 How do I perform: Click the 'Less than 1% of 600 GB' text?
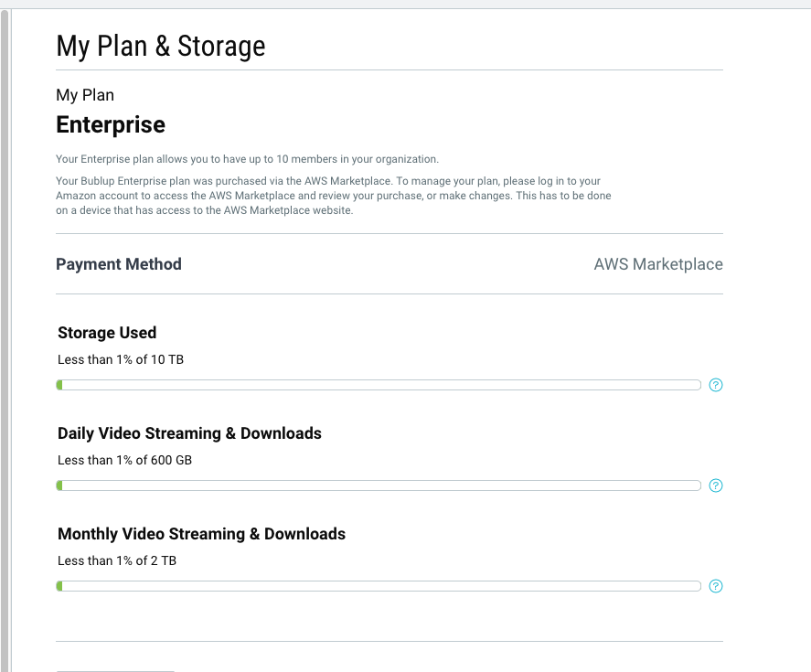pos(124,460)
